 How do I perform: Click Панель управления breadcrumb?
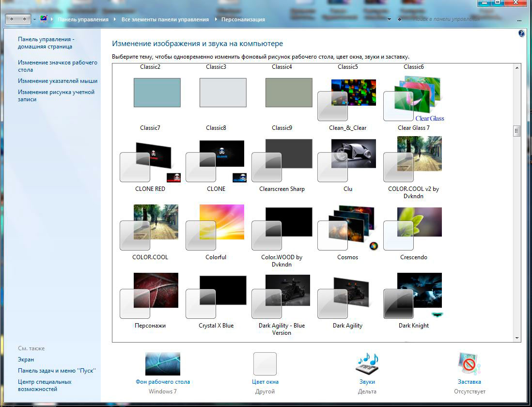(83, 19)
